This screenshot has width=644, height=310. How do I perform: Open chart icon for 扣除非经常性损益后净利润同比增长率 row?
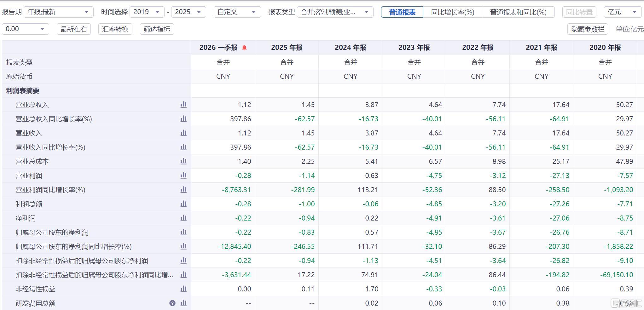point(183,275)
